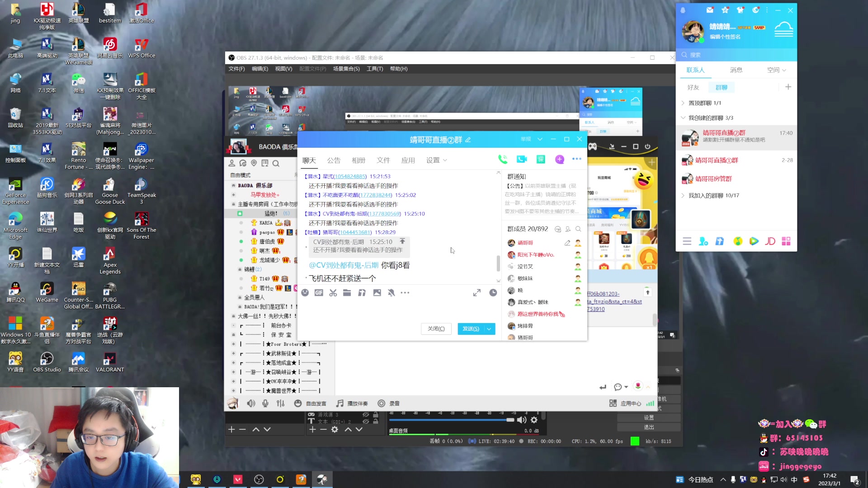Click the purple plus icon in chat header
Image resolution: width=868 pixels, height=488 pixels.
[x=560, y=159]
